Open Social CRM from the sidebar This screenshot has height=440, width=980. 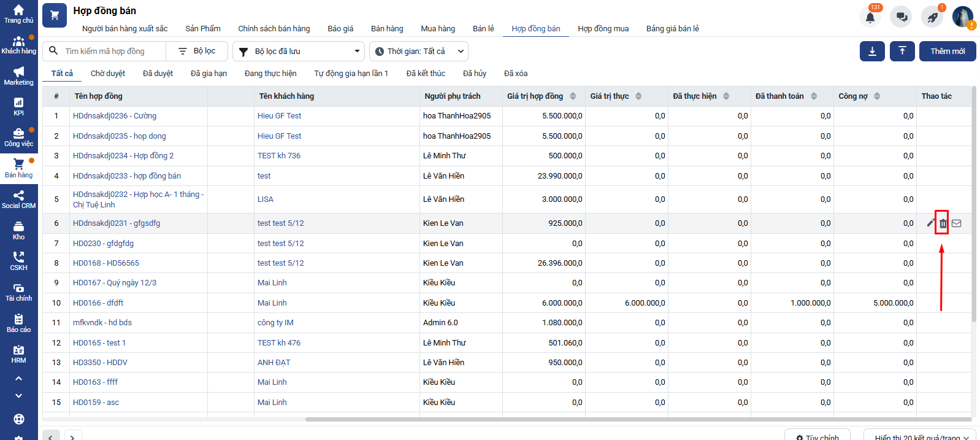[x=19, y=199]
